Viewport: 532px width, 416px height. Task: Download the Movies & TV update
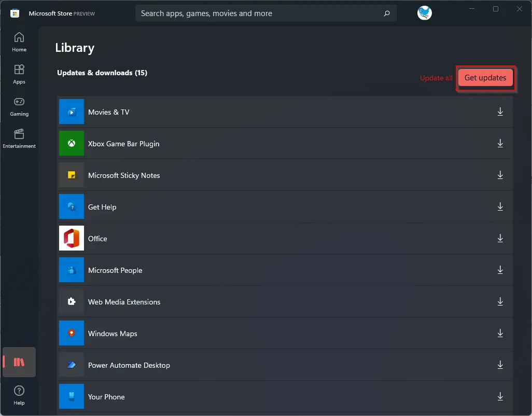click(500, 112)
